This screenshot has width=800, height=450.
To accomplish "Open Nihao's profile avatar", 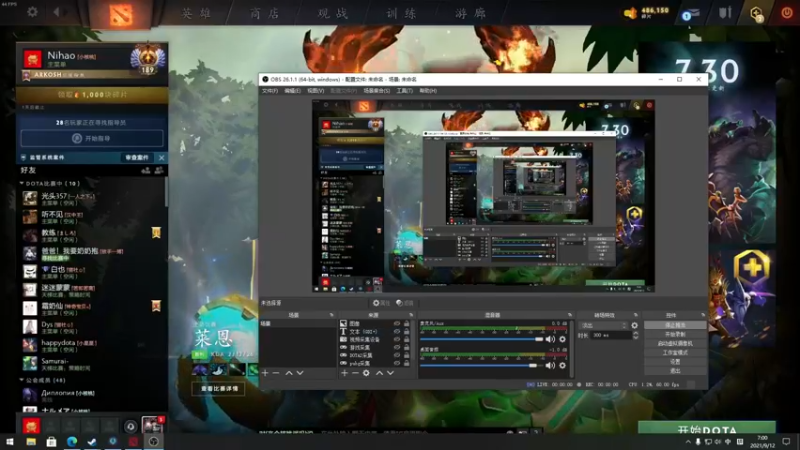I will pyautogui.click(x=33, y=59).
